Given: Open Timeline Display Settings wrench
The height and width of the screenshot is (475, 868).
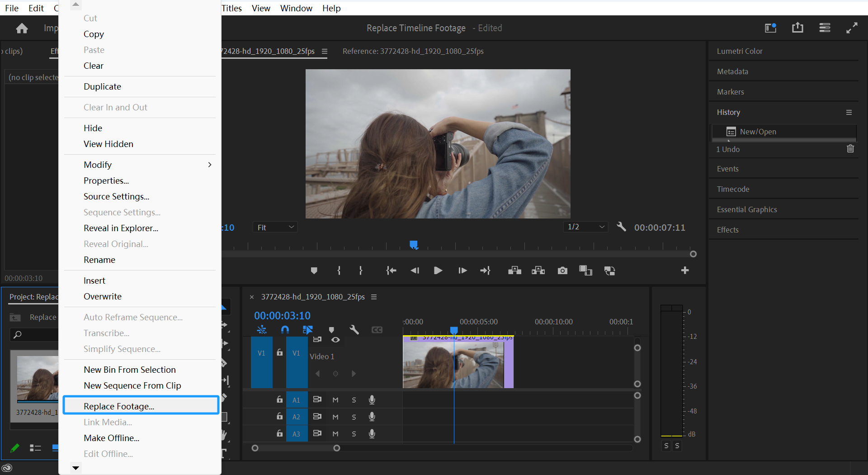Looking at the screenshot, I should 354,330.
